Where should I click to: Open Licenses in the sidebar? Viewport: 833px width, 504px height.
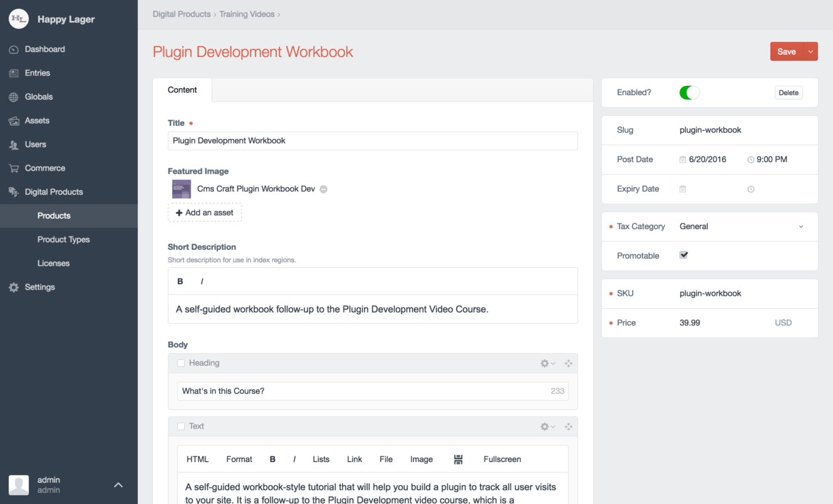[x=69, y=264]
